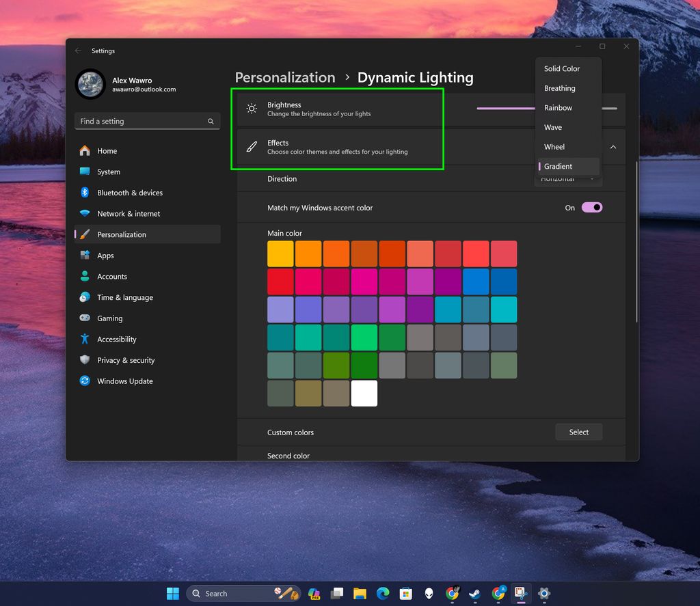Select Personalization in the sidebar

[x=122, y=234]
